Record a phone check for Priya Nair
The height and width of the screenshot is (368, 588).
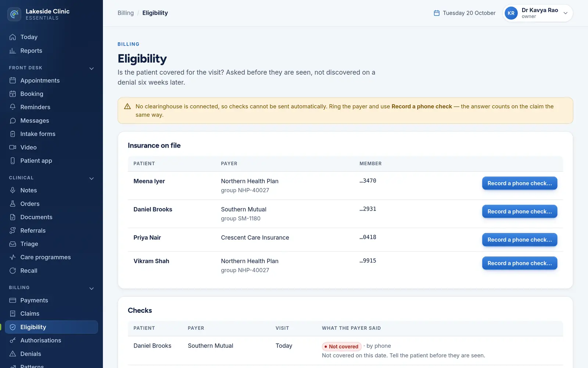click(x=520, y=240)
